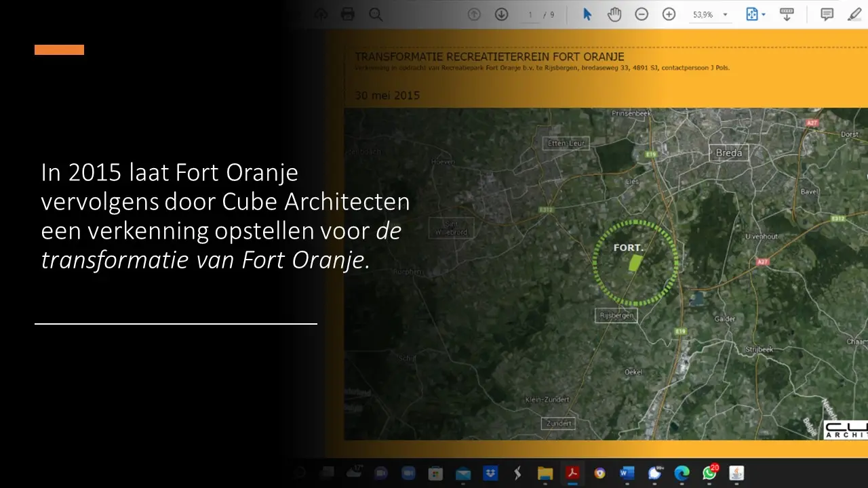This screenshot has width=868, height=488.
Task: Zoom in with the plus button
Action: pos(669,14)
